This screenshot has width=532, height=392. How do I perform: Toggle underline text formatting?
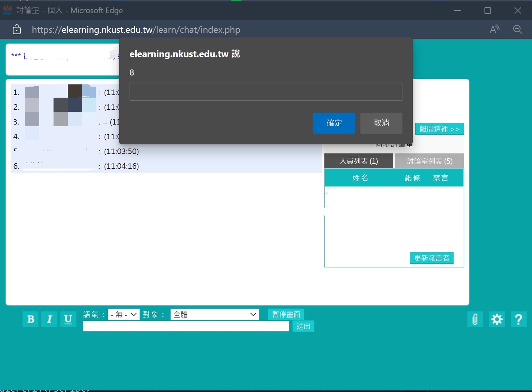pos(68,319)
